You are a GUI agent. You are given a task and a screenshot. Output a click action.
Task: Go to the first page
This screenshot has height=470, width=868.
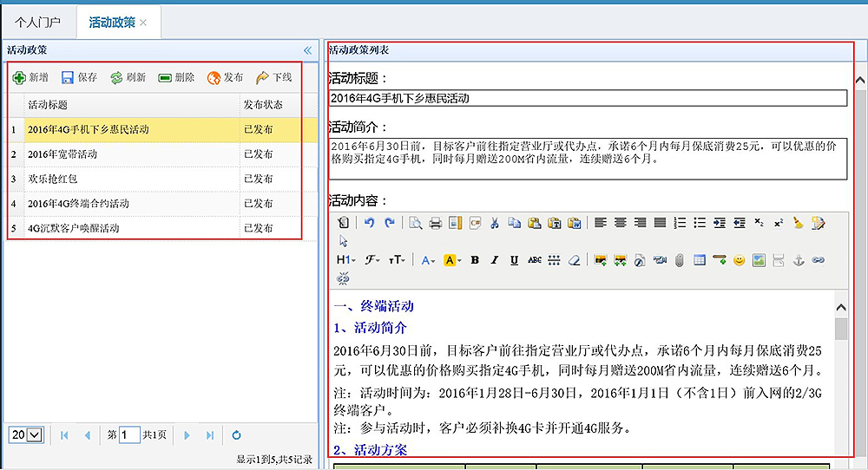pos(64,435)
